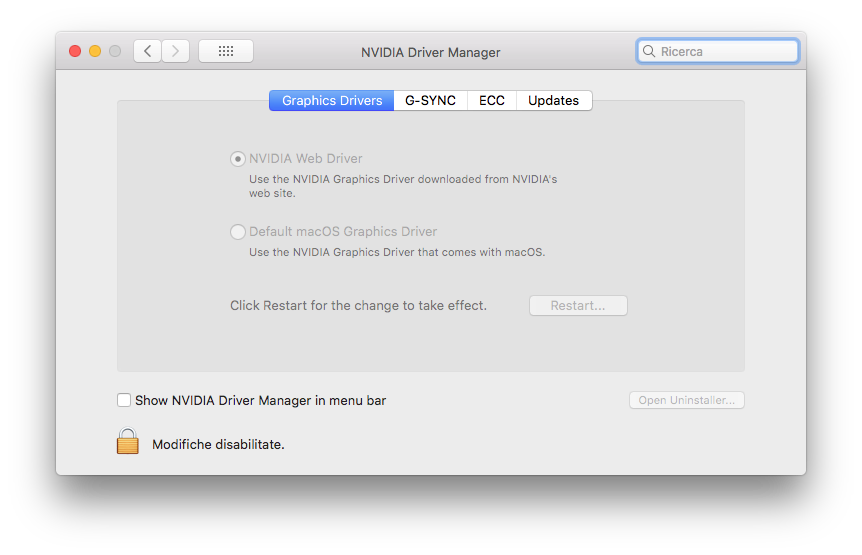Minimize the window with yellow button

[95, 51]
